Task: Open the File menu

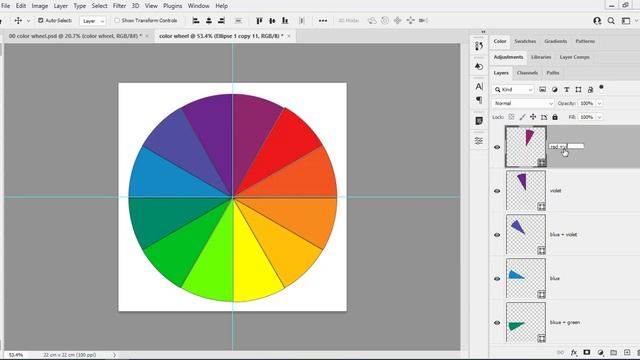Action: [x=6, y=6]
